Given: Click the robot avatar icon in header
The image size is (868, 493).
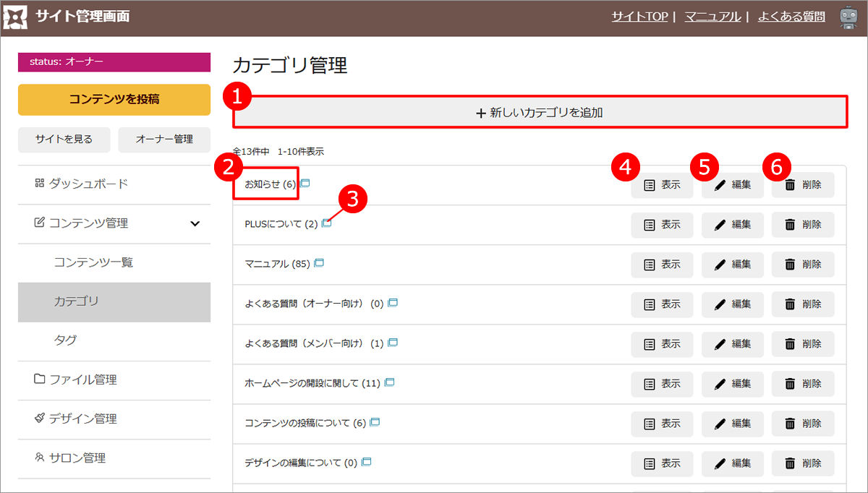Looking at the screenshot, I should pyautogui.click(x=848, y=17).
